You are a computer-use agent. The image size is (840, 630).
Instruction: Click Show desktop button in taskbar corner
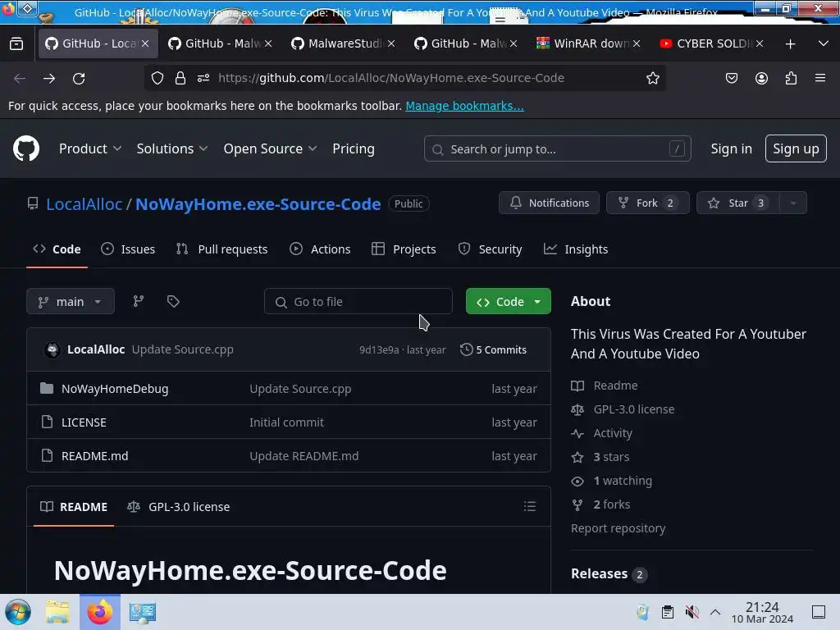[x=819, y=612]
